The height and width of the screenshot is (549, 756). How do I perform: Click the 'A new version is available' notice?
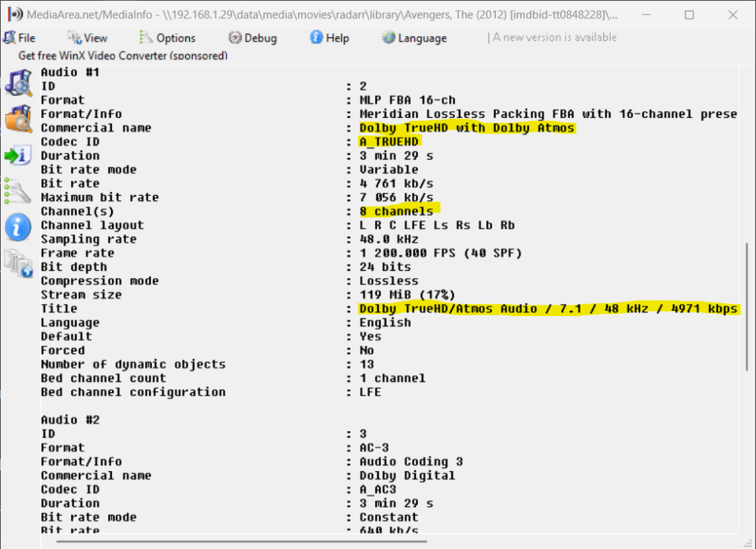click(x=554, y=37)
